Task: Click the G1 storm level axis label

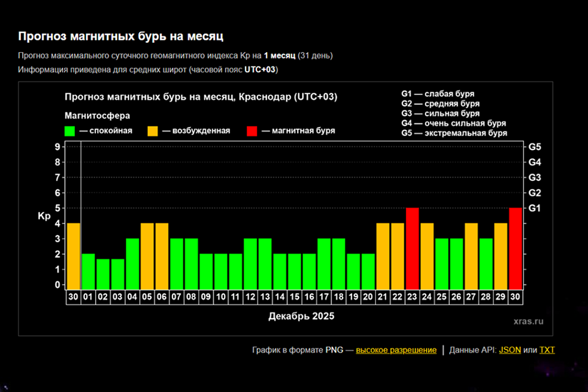Action: coord(534,208)
